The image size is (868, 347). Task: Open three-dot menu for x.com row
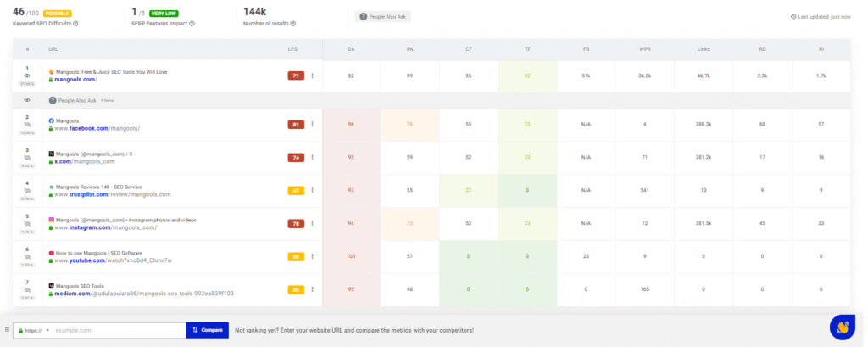point(312,158)
